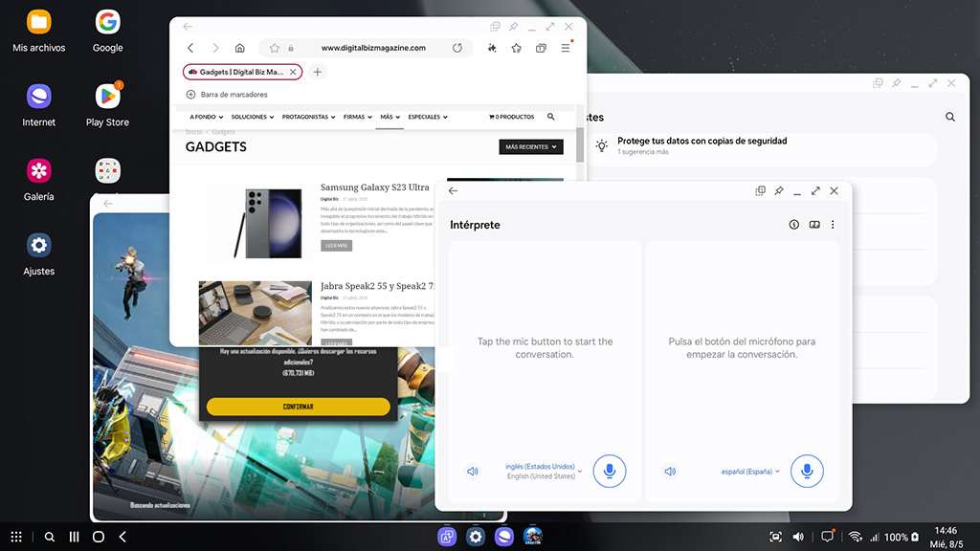Open Ajustes desktop icon

point(38,245)
